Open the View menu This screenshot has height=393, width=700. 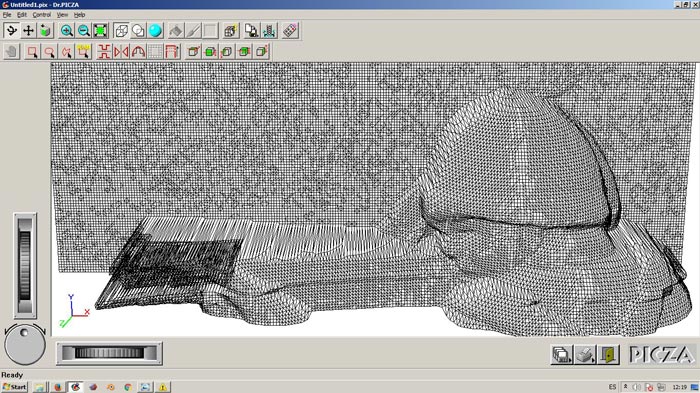click(62, 15)
